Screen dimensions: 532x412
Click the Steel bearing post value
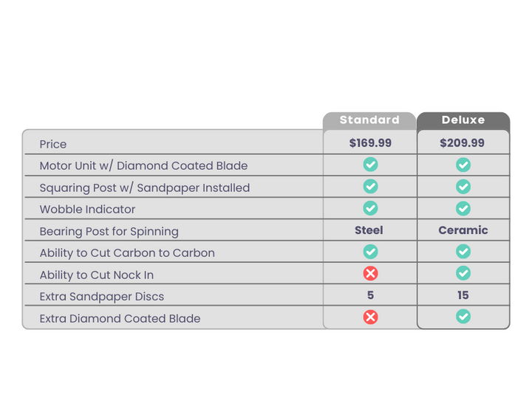(369, 230)
